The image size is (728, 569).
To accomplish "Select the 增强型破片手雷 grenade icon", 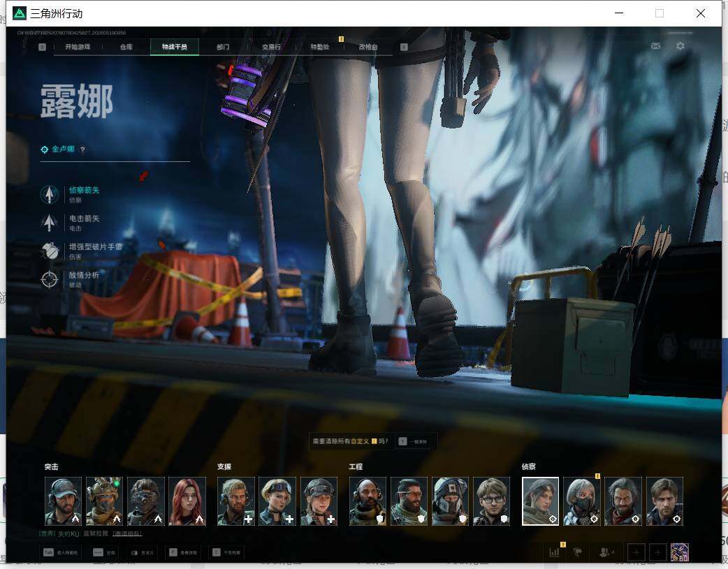I will click(49, 251).
